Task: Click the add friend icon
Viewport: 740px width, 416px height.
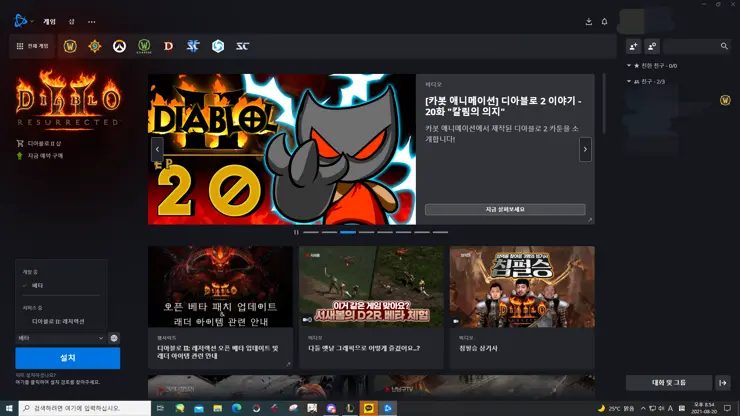Action: point(633,46)
